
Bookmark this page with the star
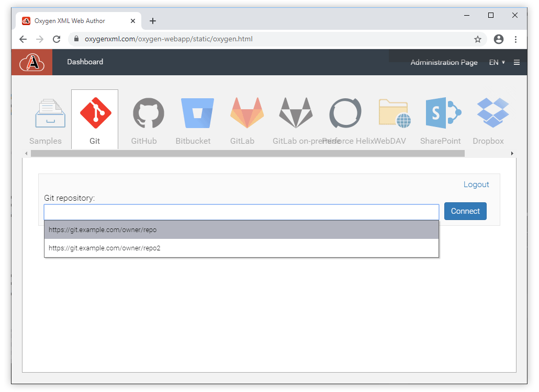point(478,39)
